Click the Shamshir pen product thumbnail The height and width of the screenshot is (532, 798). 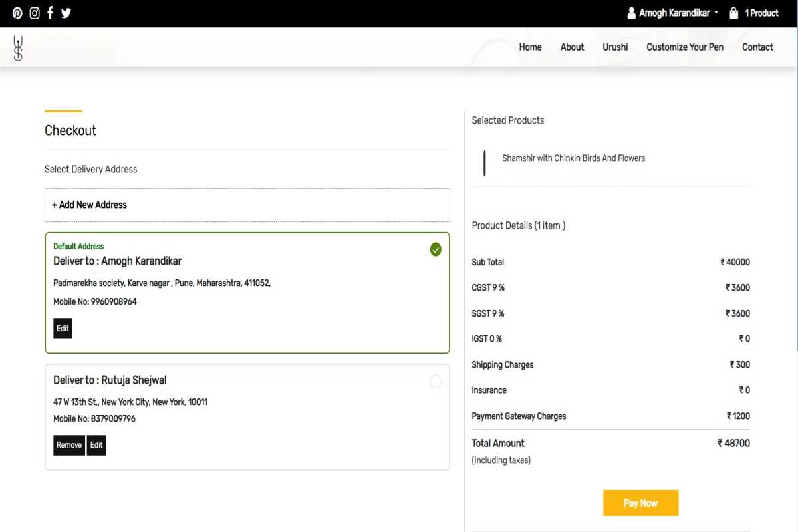pos(485,163)
